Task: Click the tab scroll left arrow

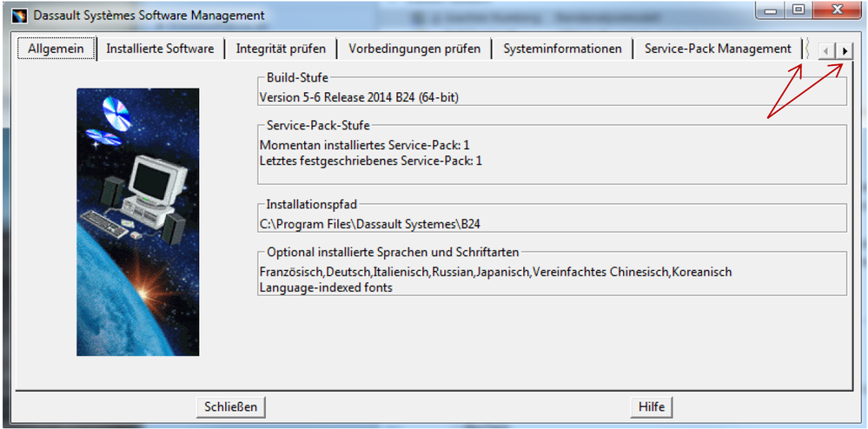Action: (x=827, y=51)
